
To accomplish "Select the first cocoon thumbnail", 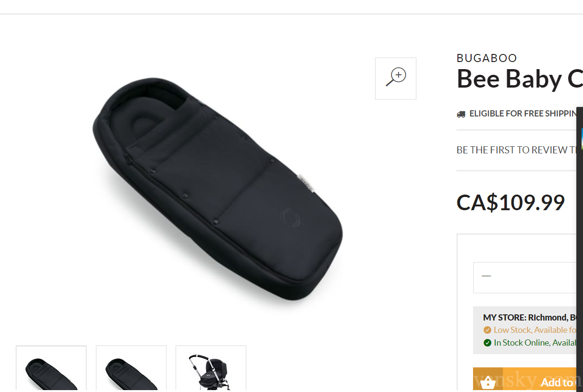I will point(51,369).
